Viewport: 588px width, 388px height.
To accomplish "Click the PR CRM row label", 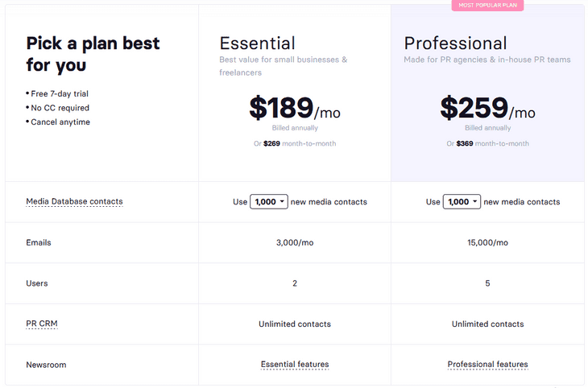I will point(42,324).
